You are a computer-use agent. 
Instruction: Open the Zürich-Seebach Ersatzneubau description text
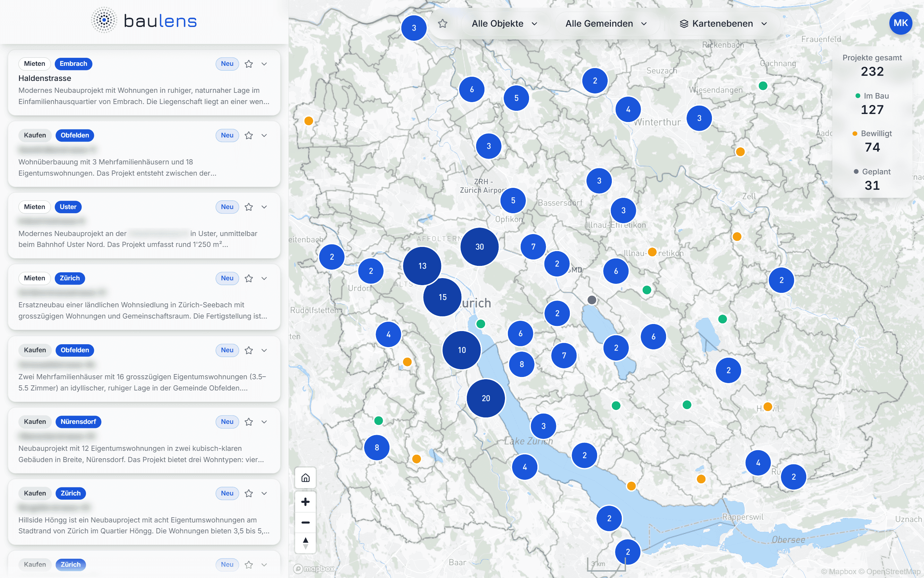coord(143,311)
